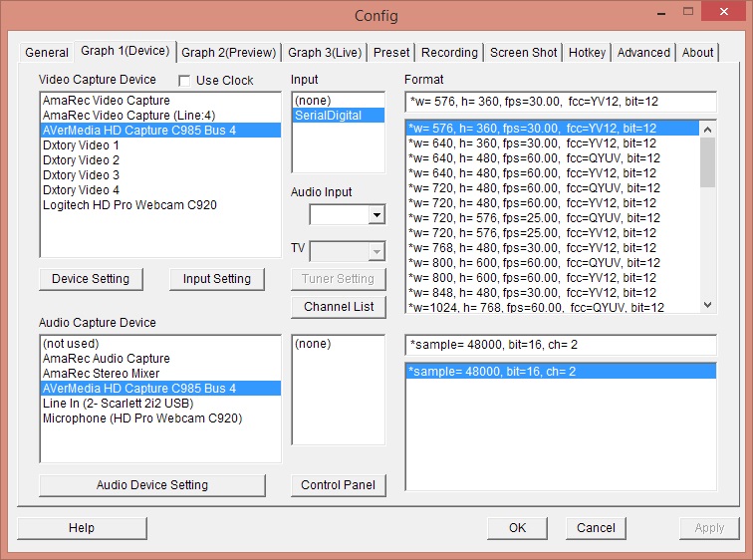This screenshot has width=753, height=560.
Task: Select SerialDigital input
Action: 338,116
